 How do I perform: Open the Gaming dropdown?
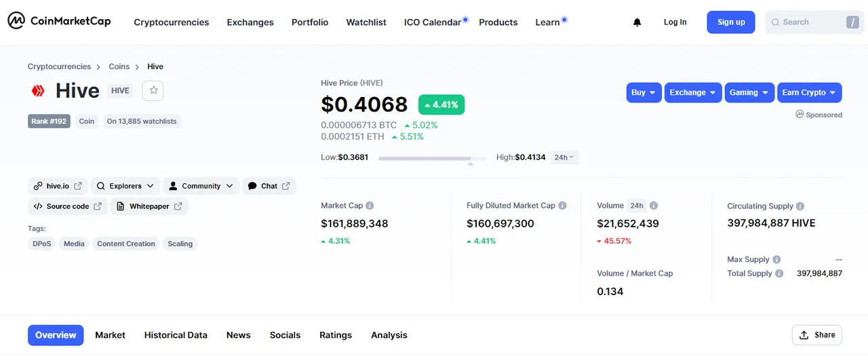point(749,92)
